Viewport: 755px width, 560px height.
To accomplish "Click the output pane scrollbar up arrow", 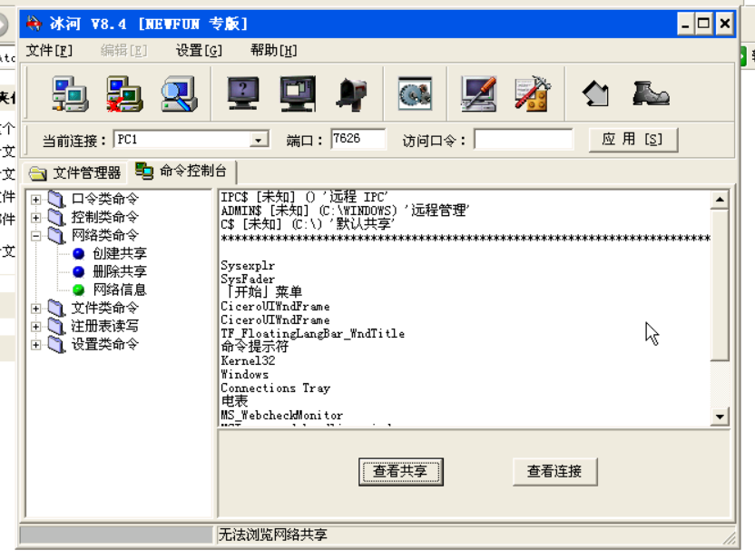I will tap(720, 200).
